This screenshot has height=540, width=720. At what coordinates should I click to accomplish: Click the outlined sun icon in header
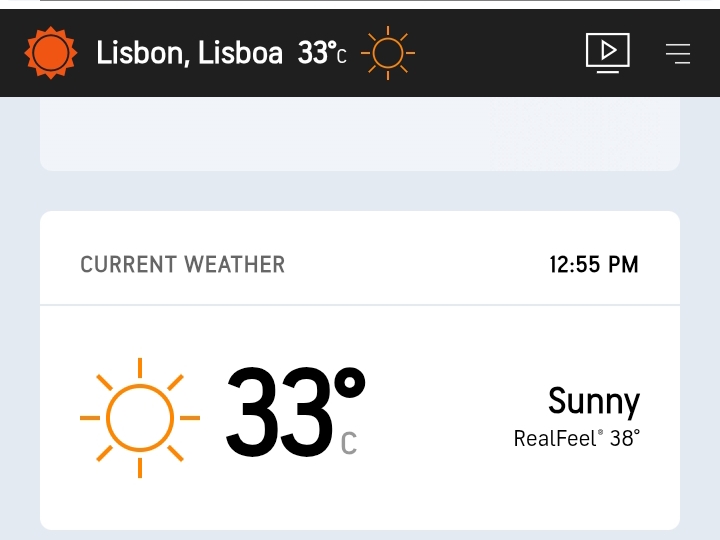point(387,53)
